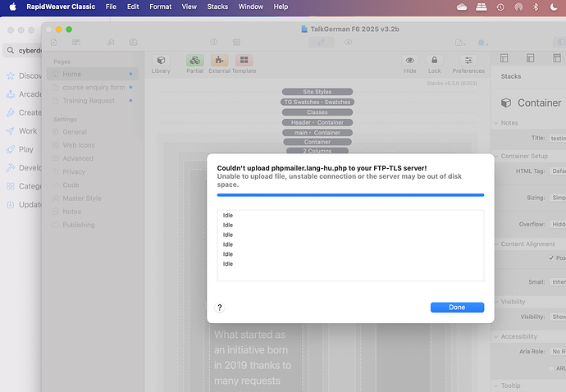Open the Sizing dropdown
The height and width of the screenshot is (392, 566).
[558, 198]
